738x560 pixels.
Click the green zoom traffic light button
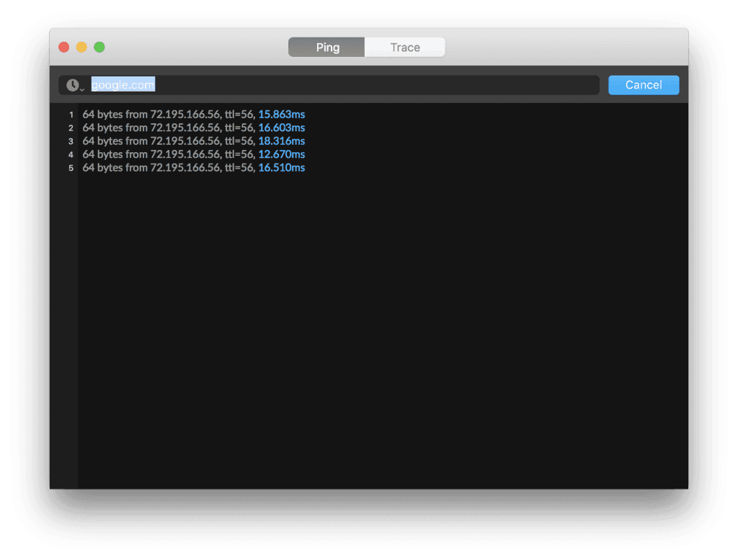99,45
